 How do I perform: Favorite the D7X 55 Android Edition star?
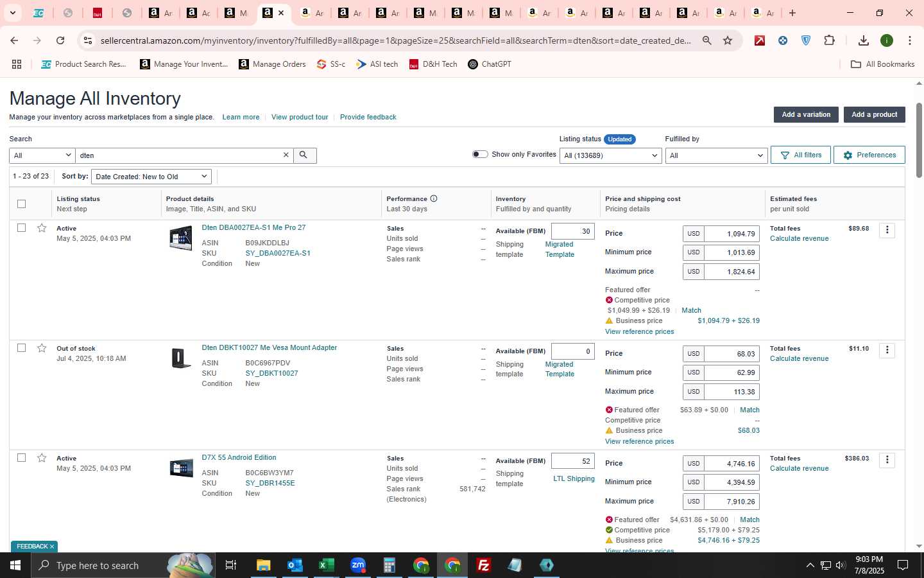tap(42, 458)
